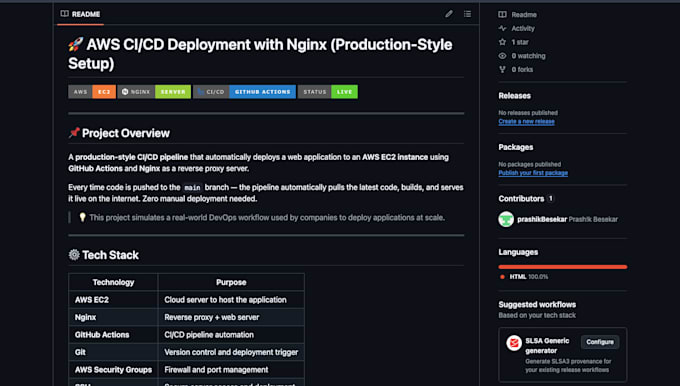View the 0 forks link
Viewport: 680px width, 386px height.
pyautogui.click(x=522, y=69)
